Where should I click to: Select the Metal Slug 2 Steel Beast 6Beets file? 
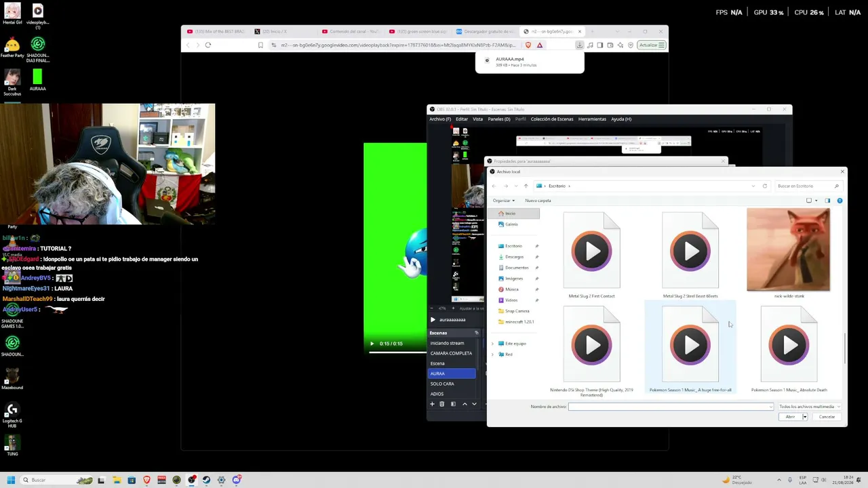pyautogui.click(x=690, y=255)
